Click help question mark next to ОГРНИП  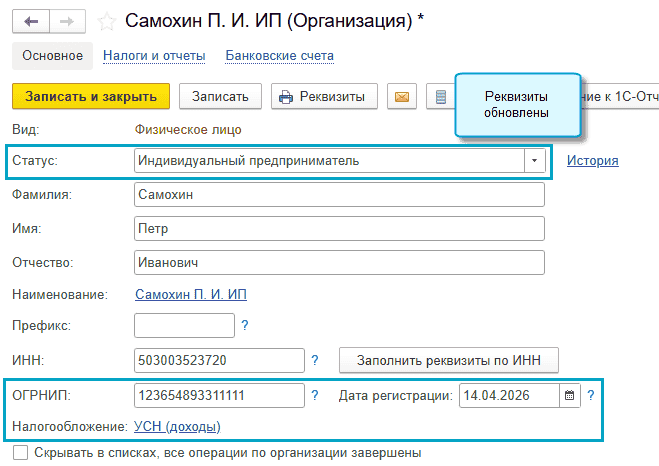coord(315,395)
